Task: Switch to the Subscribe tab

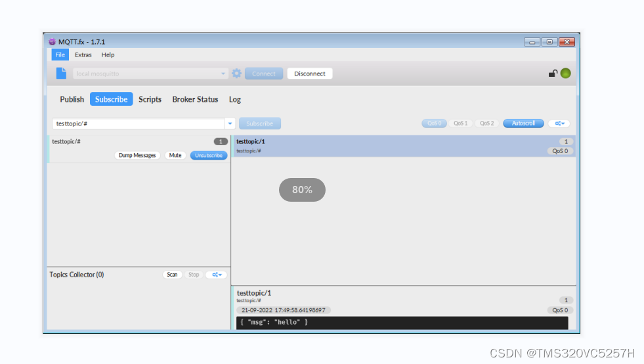Action: tap(112, 99)
